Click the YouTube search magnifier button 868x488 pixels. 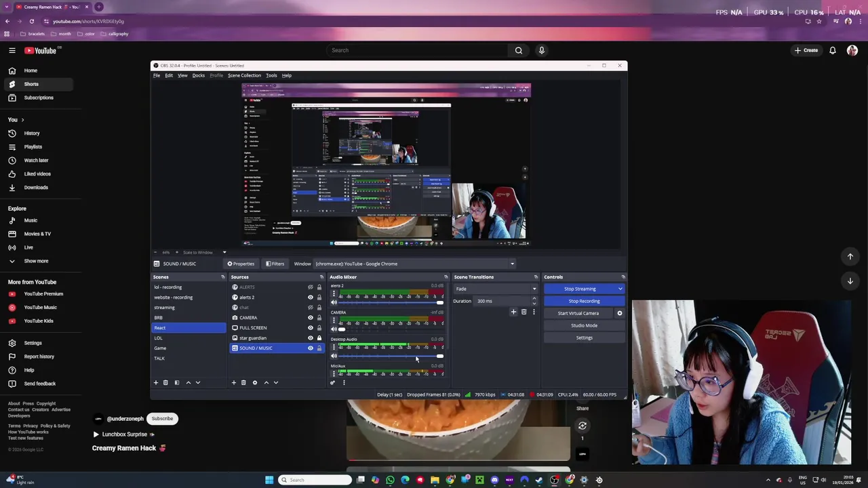tap(518, 50)
